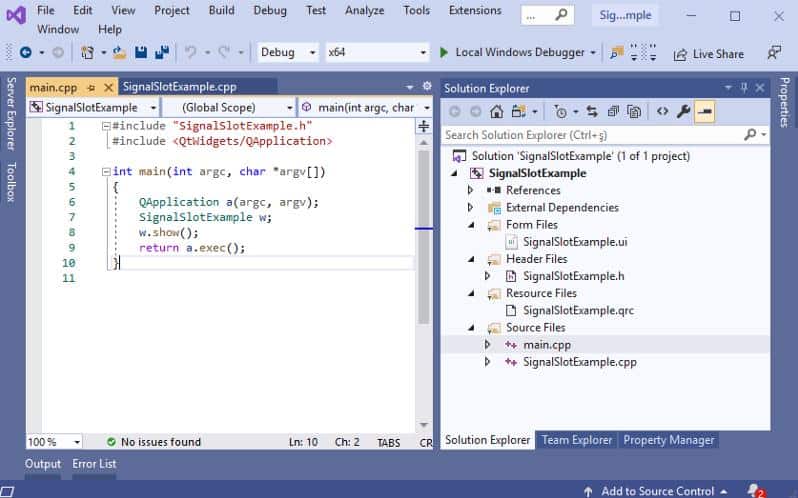
Task: Expand the References node
Action: [x=470, y=190]
